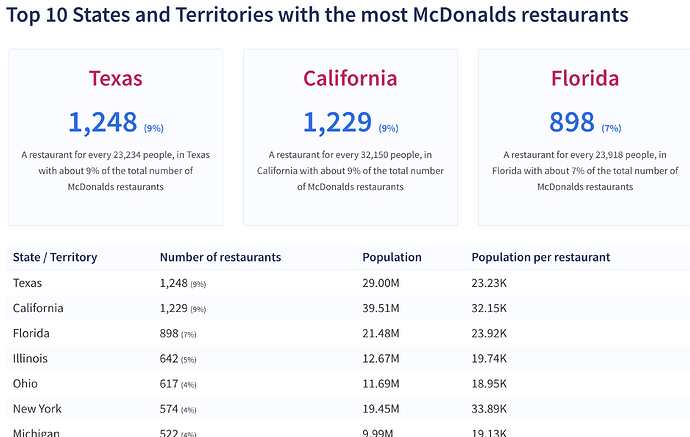Select the Florida table row name

tap(31, 333)
